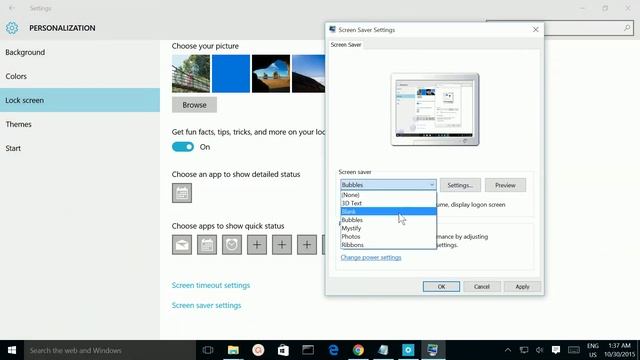Add a quick status app in second plus slot

(x=282, y=245)
